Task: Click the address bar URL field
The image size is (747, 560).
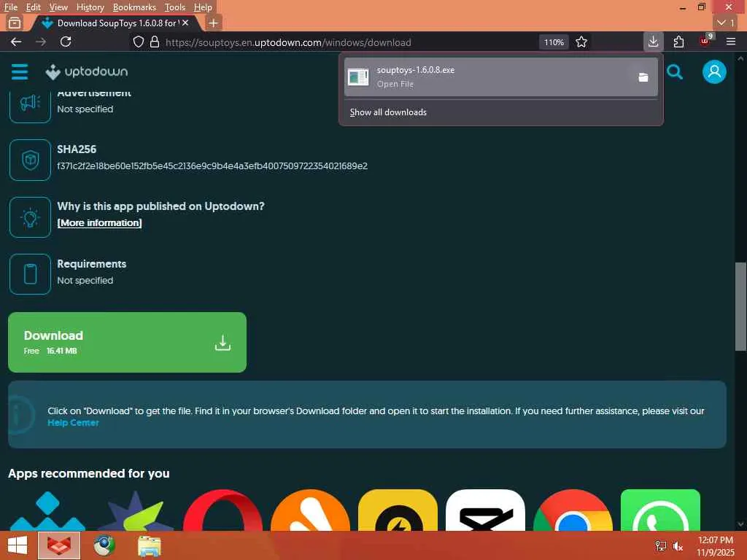Action: coord(288,42)
